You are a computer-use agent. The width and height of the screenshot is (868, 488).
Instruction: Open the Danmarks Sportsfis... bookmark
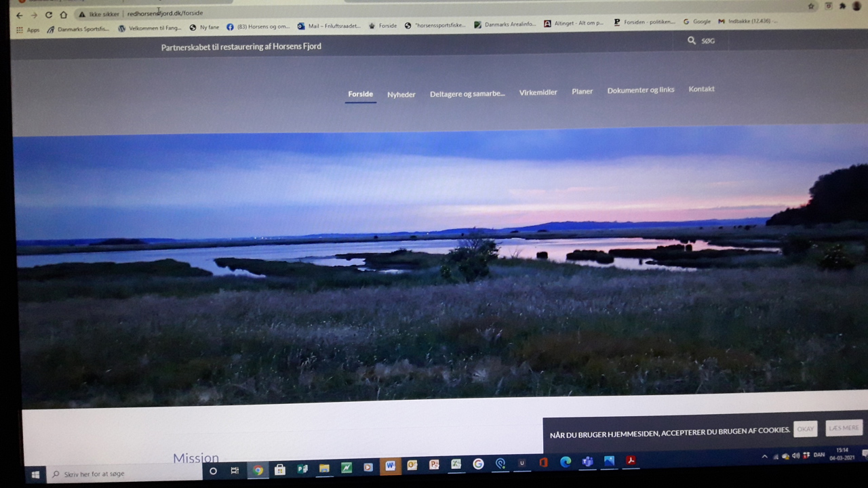click(78, 29)
